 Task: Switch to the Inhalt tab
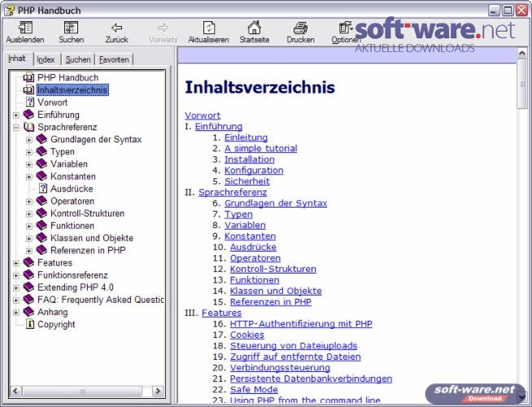click(x=17, y=59)
